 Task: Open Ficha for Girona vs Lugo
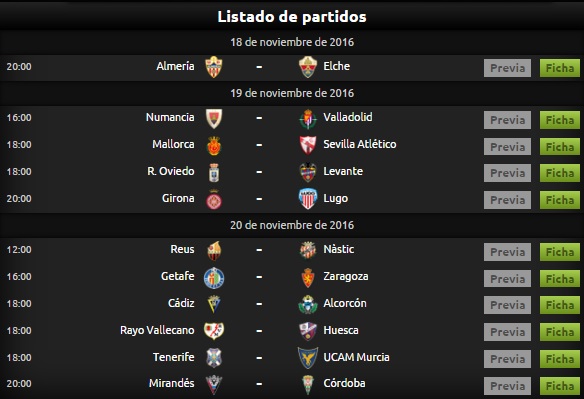point(560,200)
